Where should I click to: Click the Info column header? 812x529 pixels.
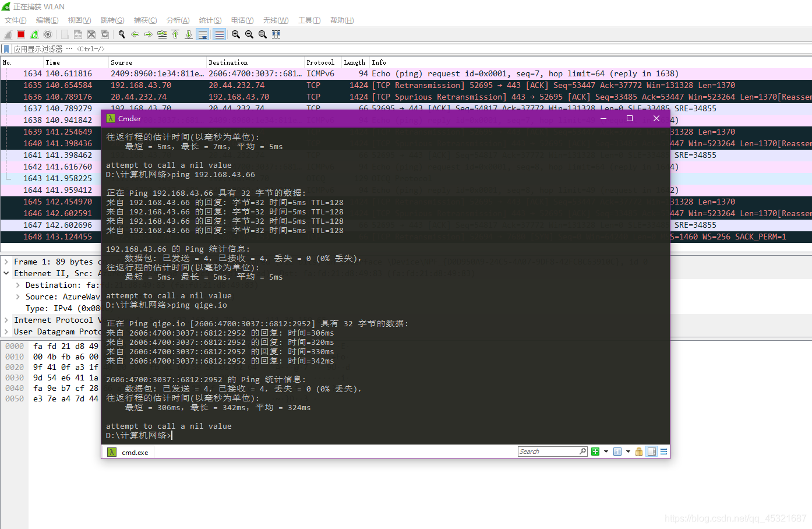coord(591,62)
